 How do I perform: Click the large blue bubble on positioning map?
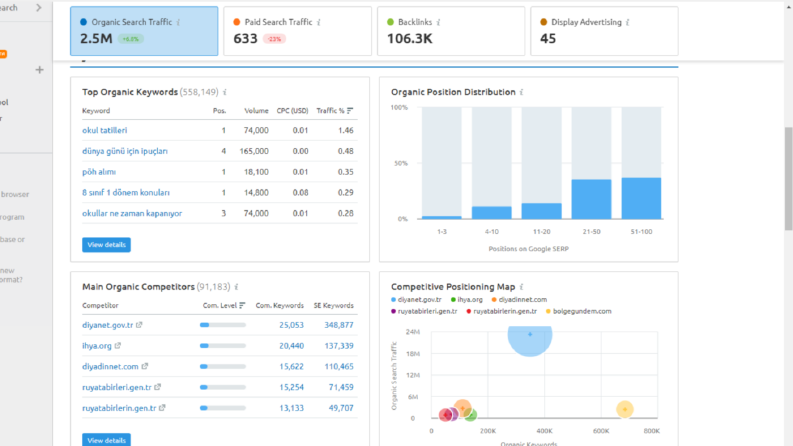530,339
